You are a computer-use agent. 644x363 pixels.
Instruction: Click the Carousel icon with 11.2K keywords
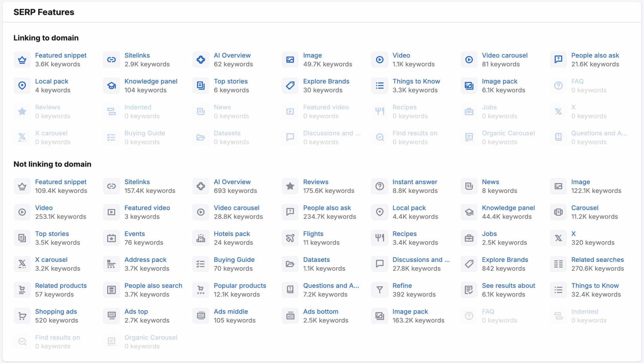(x=559, y=212)
